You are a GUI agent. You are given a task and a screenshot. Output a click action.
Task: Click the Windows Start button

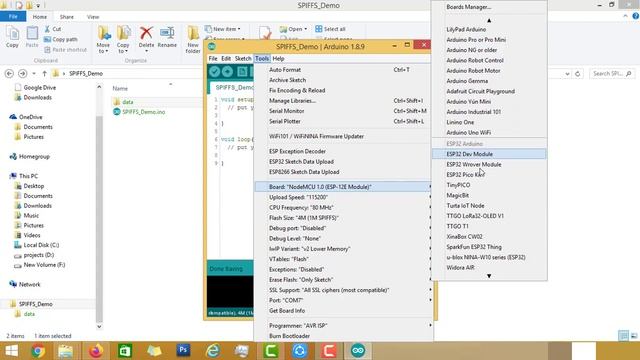(x=11, y=351)
